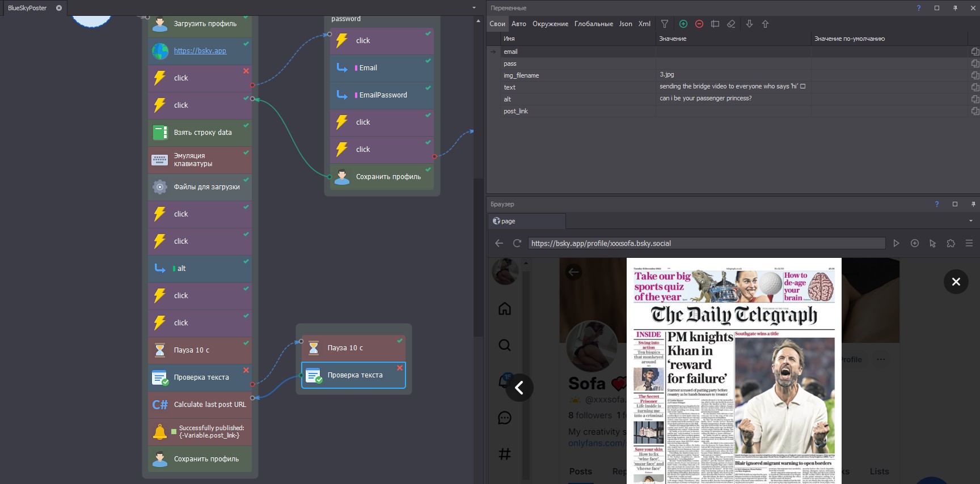Close the BlueSkyPoster project tab

[59, 8]
